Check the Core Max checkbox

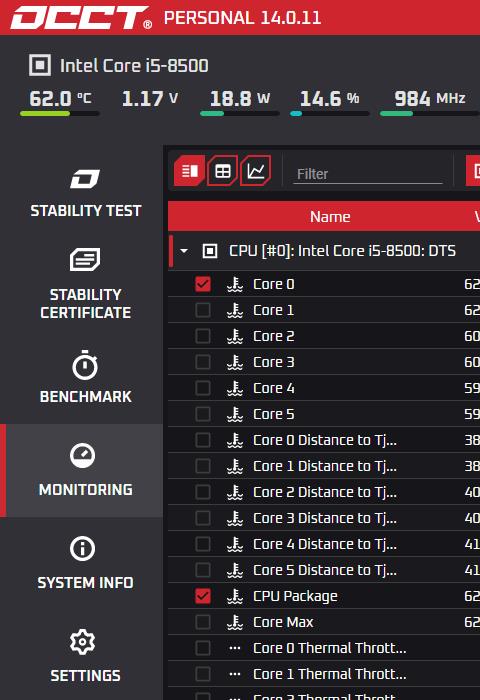tap(203, 622)
